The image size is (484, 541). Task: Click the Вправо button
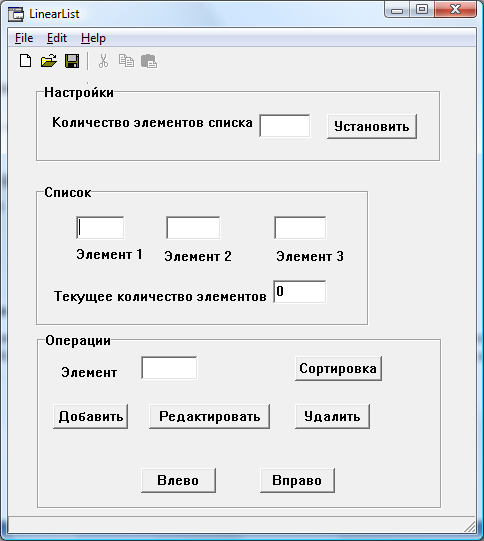point(297,480)
